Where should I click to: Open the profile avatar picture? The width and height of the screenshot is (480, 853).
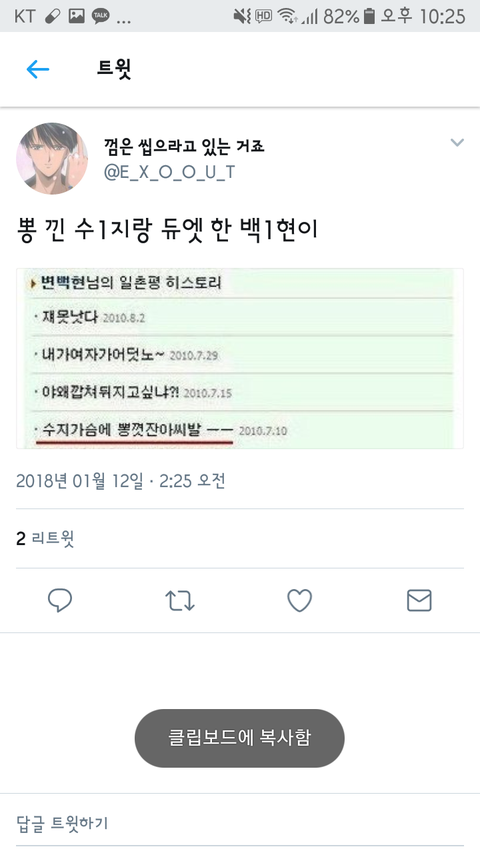[52, 158]
